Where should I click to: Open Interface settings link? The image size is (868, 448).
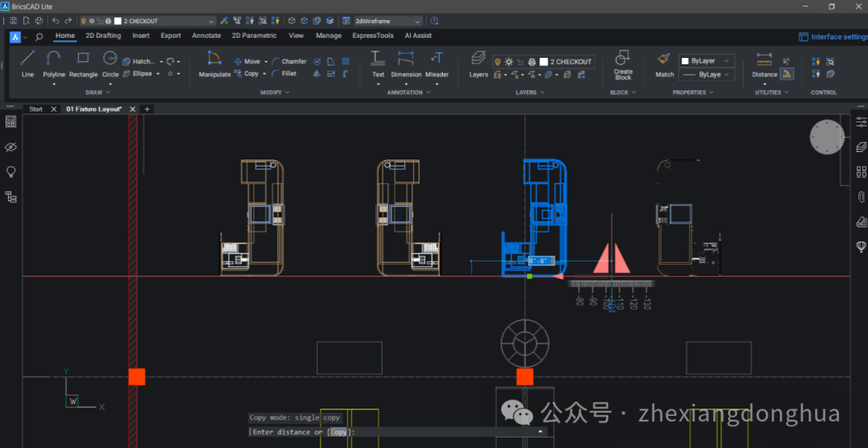(833, 37)
